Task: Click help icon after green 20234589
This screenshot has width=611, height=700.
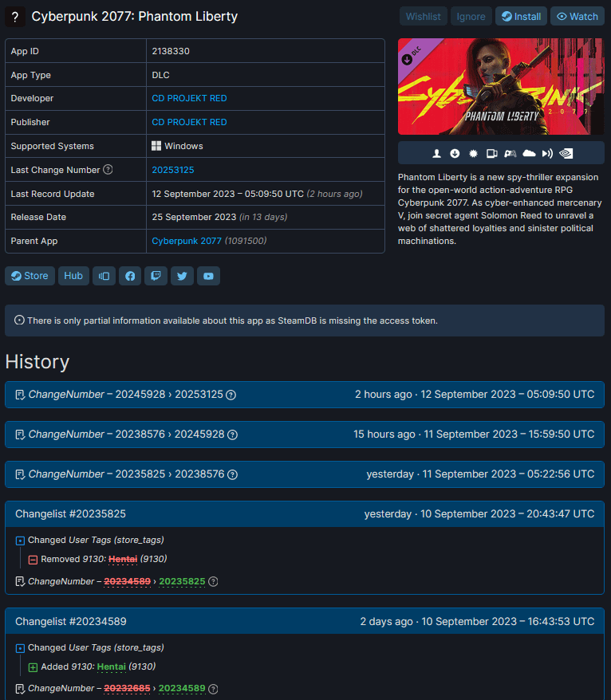Action: coord(214,689)
